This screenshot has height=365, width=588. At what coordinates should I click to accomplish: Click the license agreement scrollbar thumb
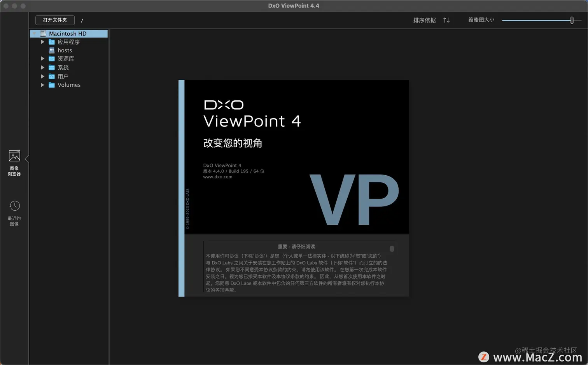pyautogui.click(x=392, y=248)
